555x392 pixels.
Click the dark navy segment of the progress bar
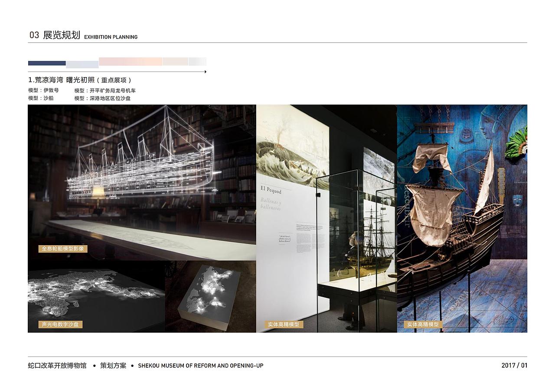coord(46,63)
